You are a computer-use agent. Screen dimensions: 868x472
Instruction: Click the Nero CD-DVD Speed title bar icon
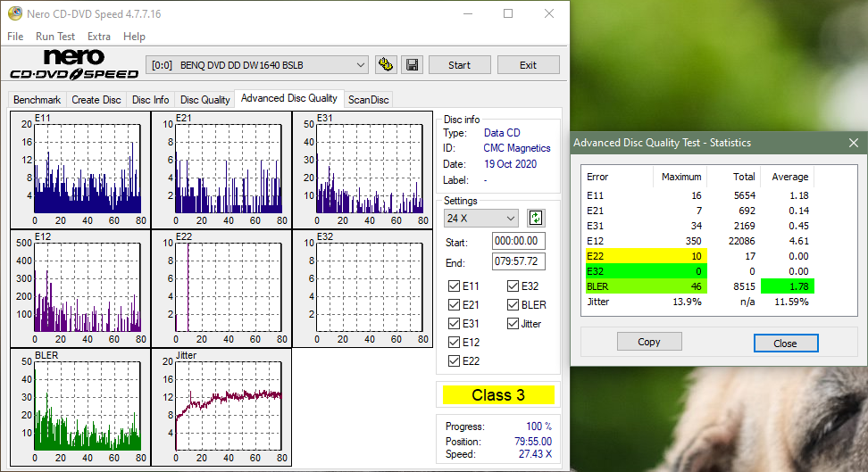[x=15, y=13]
